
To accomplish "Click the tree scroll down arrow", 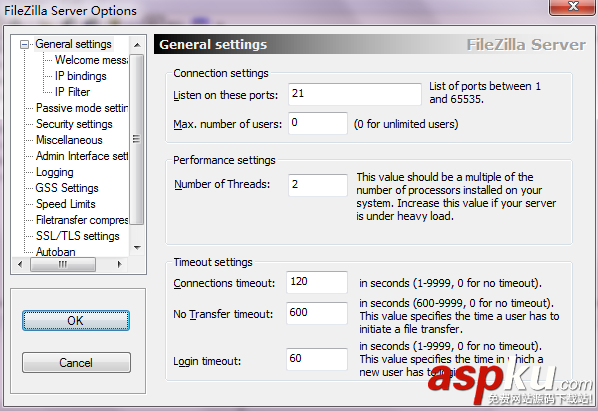I will (137, 248).
